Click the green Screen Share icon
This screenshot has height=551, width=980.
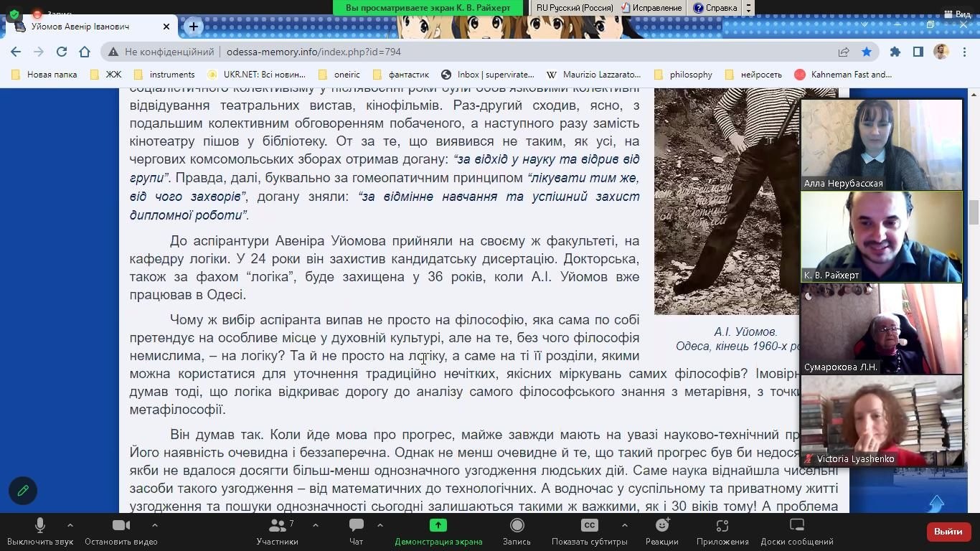tap(438, 526)
